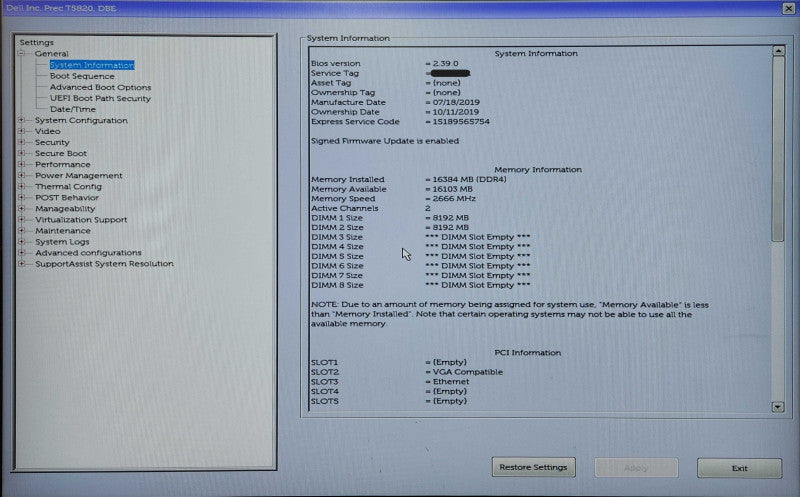Select the System Configuration label
The image size is (800, 497).
(81, 120)
